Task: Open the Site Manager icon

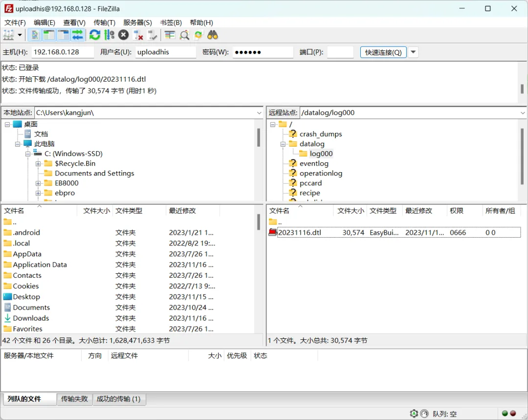Action: coord(8,35)
